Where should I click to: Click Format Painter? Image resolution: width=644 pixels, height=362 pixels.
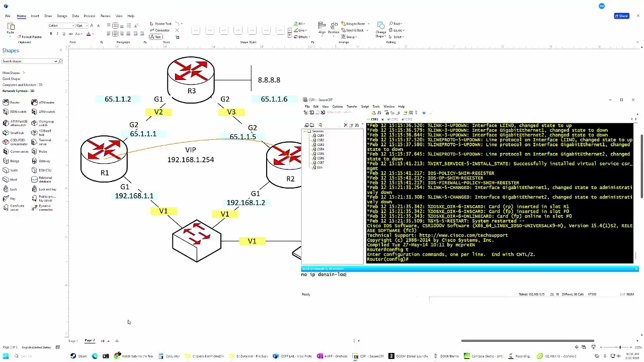pyautogui.click(x=30, y=37)
